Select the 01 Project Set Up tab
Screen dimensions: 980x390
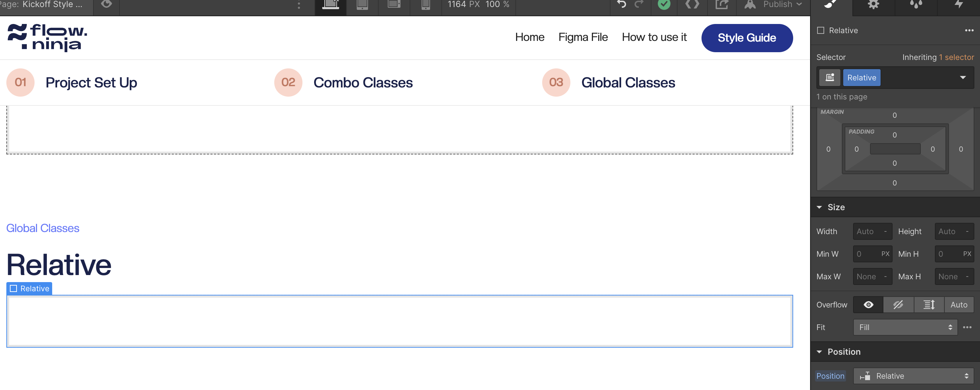pyautogui.click(x=72, y=83)
